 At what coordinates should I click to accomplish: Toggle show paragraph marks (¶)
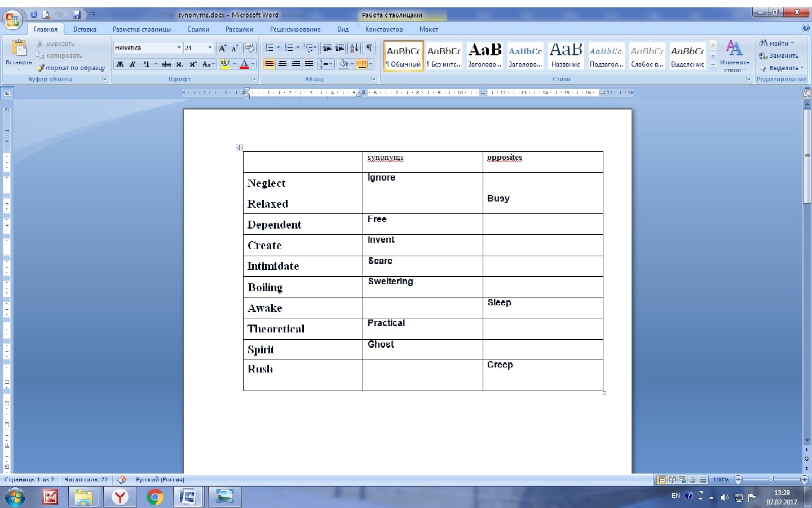[369, 48]
